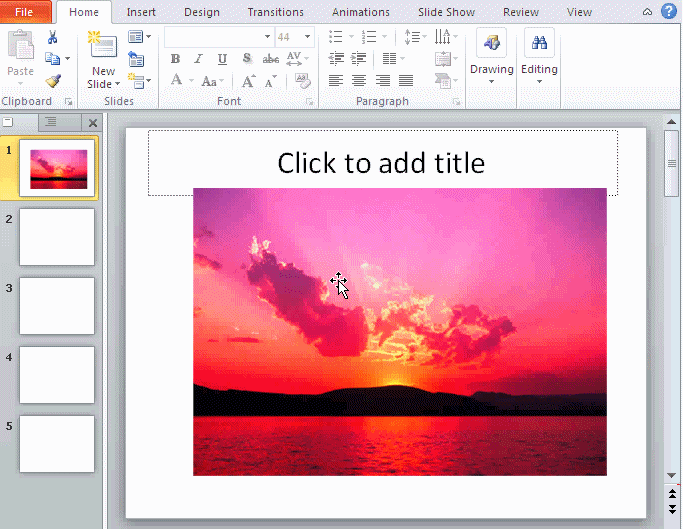Click the Justify alignment icon

(x=406, y=81)
